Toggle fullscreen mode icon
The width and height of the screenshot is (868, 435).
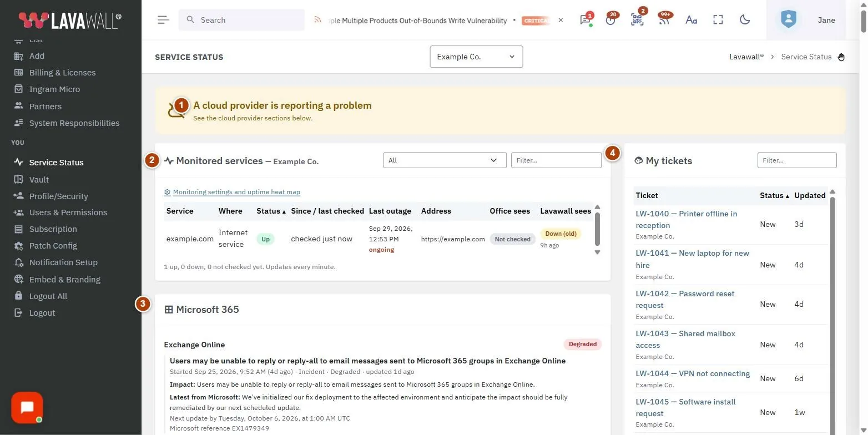pos(718,20)
